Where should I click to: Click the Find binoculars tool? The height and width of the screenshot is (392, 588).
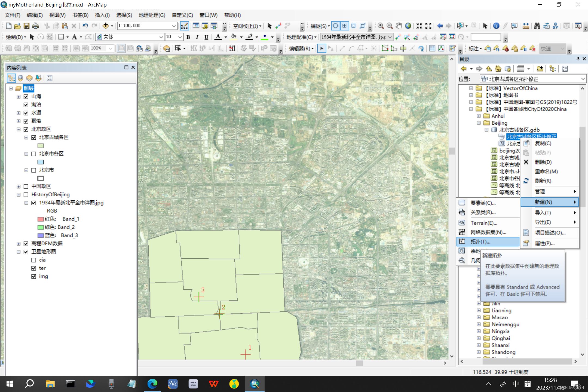click(x=537, y=26)
